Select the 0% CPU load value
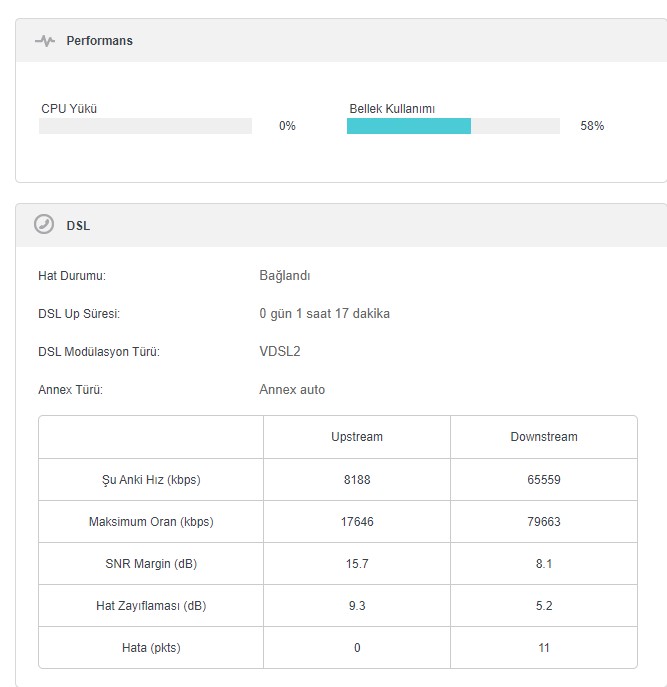The image size is (667, 687). point(287,126)
